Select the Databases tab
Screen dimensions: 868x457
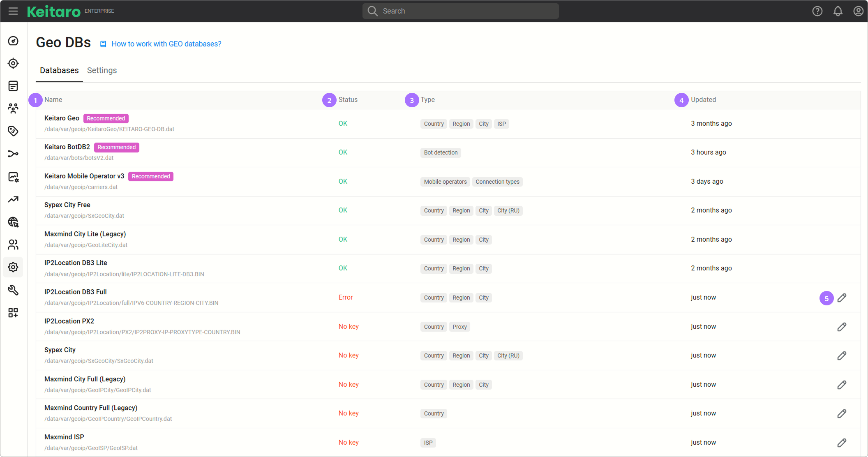(x=59, y=70)
